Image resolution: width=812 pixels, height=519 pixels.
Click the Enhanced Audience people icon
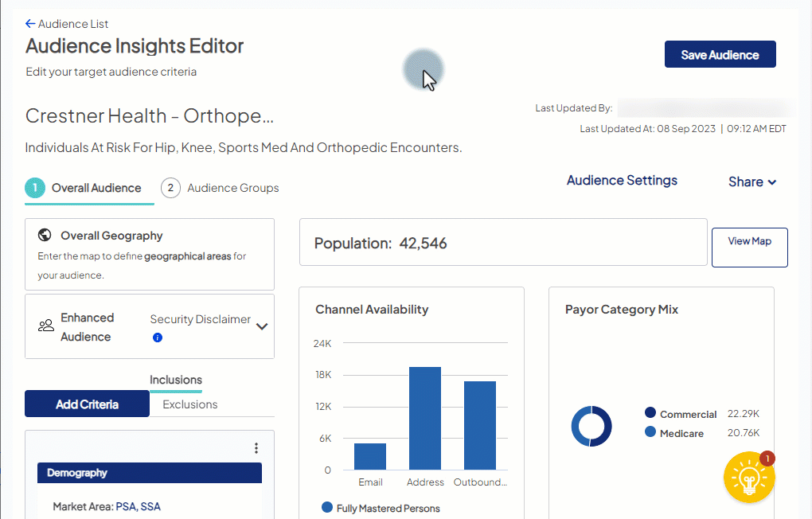[43, 326]
